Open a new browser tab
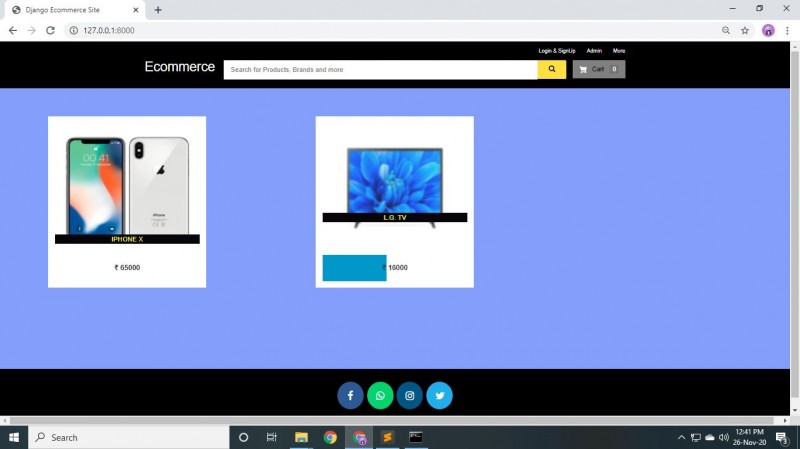Screen dimensions: 800x449 pyautogui.click(x=158, y=10)
